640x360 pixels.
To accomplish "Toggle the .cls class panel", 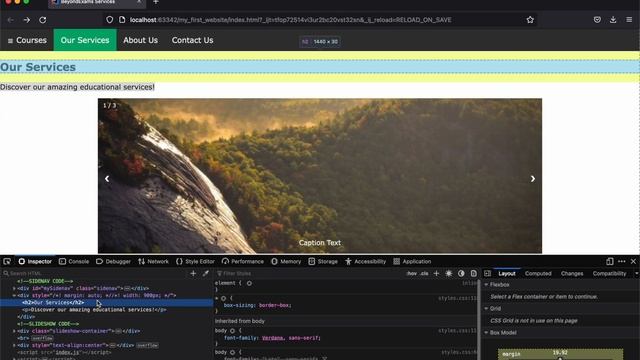I will pos(424,273).
